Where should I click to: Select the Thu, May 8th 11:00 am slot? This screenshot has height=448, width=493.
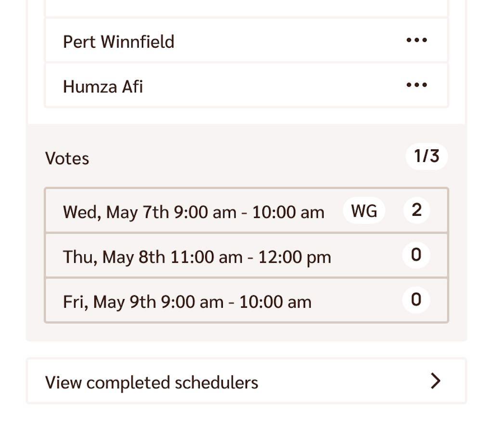click(x=246, y=255)
